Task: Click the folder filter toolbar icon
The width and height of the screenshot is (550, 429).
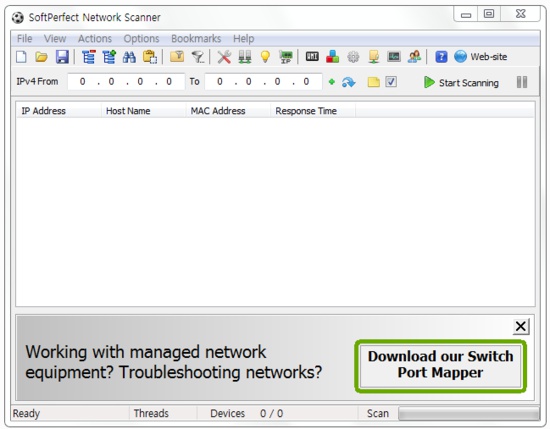Action: pos(177,56)
